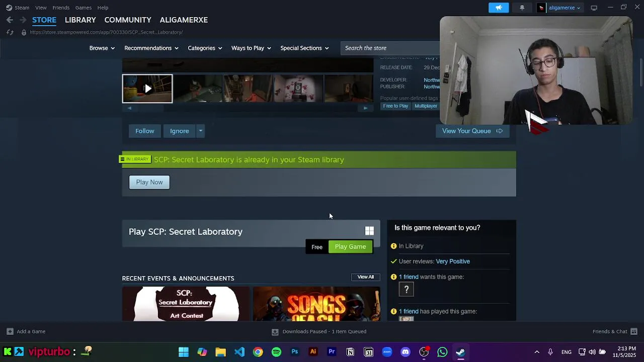Click the padlock icon beside the URL
Image resolution: width=644 pixels, height=362 pixels.
click(x=24, y=32)
